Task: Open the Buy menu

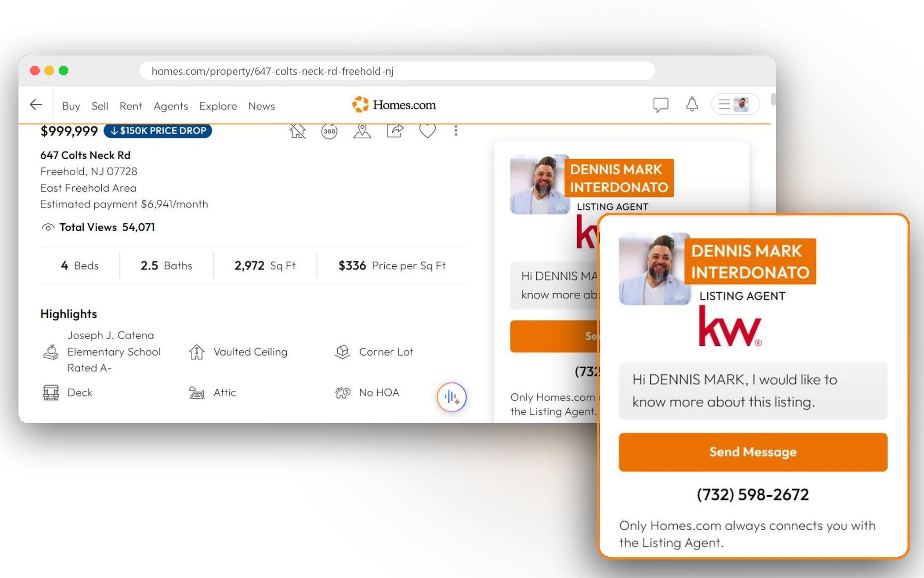Action: [71, 106]
